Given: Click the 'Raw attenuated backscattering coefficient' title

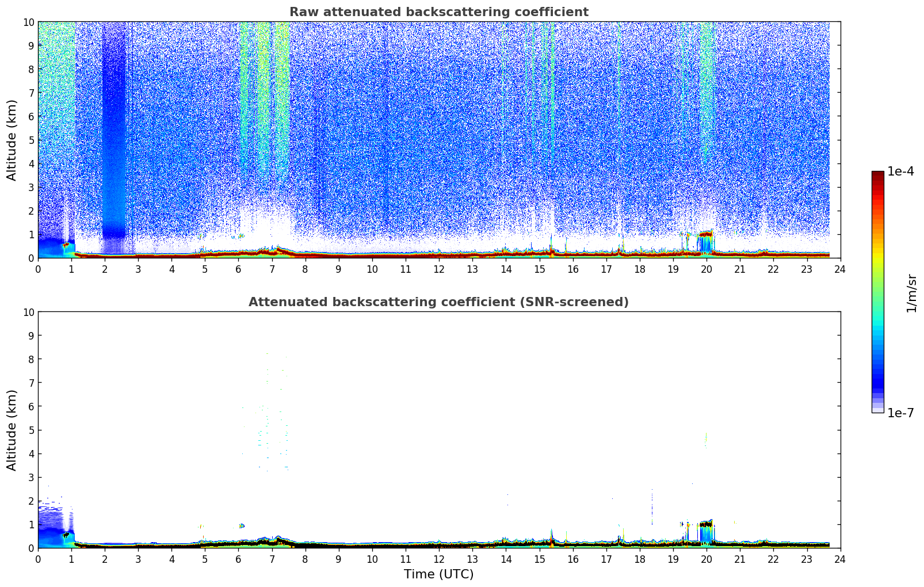Looking at the screenshot, I should (x=438, y=12).
